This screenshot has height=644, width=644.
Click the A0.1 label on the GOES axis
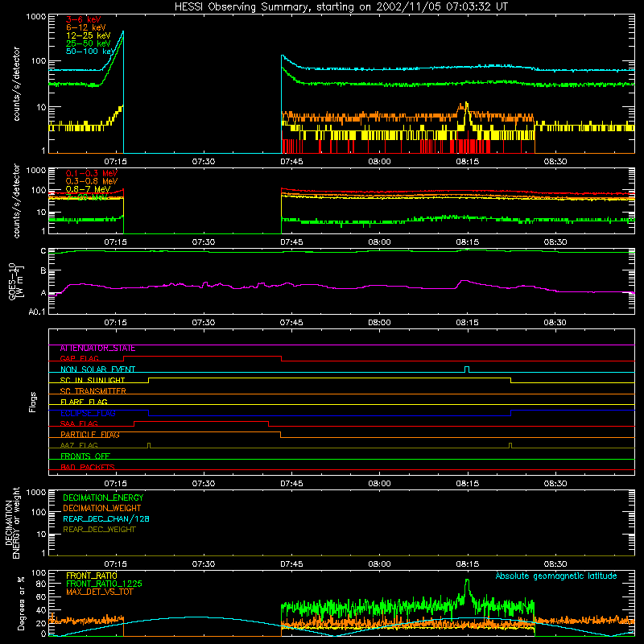click(x=36, y=312)
